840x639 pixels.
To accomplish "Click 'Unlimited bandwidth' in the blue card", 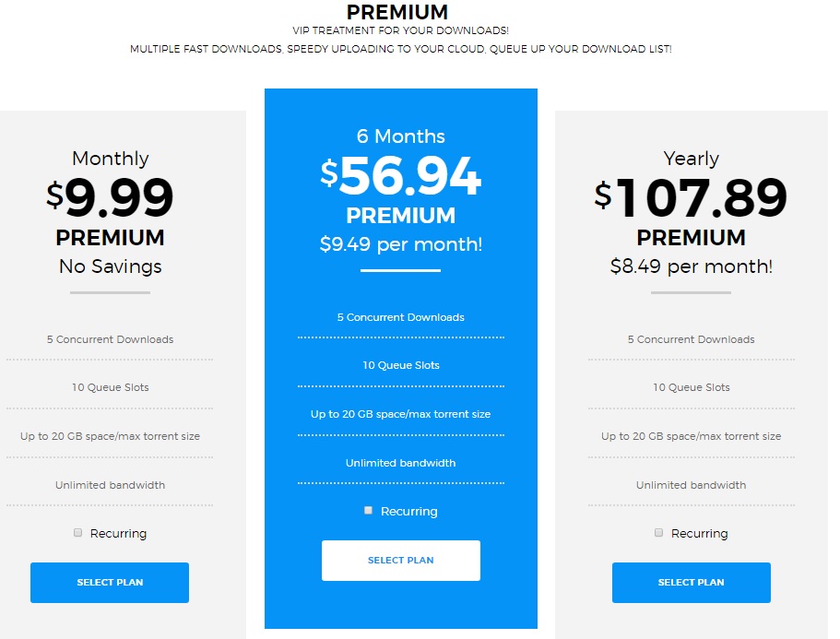I will pyautogui.click(x=401, y=463).
